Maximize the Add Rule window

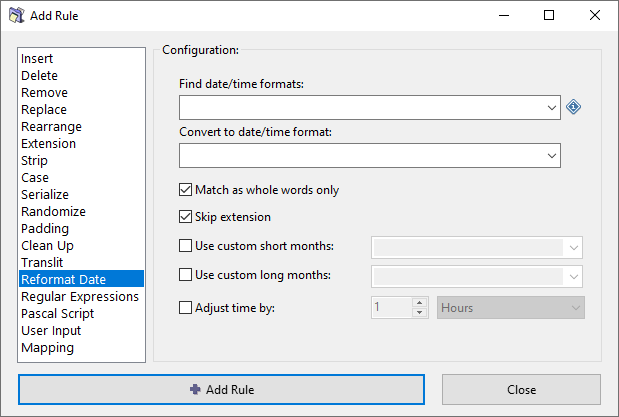549,16
